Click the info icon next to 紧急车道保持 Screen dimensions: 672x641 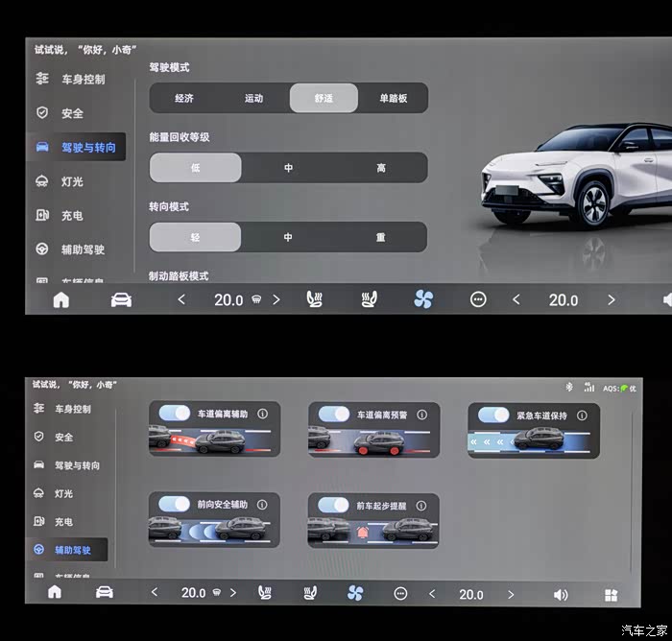[x=583, y=415]
